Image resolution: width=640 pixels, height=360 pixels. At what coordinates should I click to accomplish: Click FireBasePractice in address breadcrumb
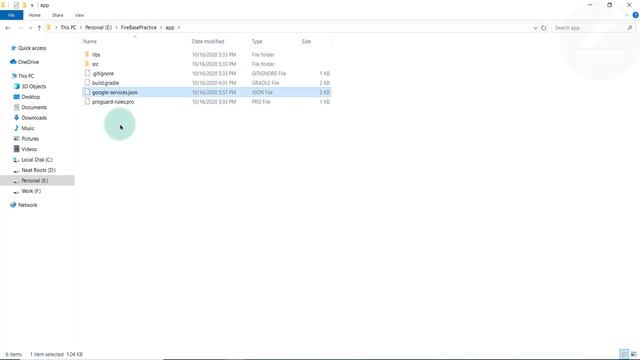(x=139, y=28)
